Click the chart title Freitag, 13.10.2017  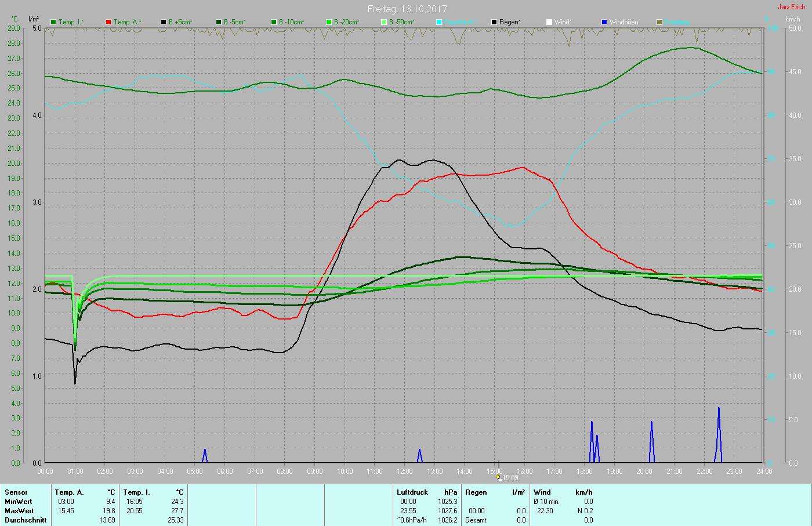(x=407, y=9)
